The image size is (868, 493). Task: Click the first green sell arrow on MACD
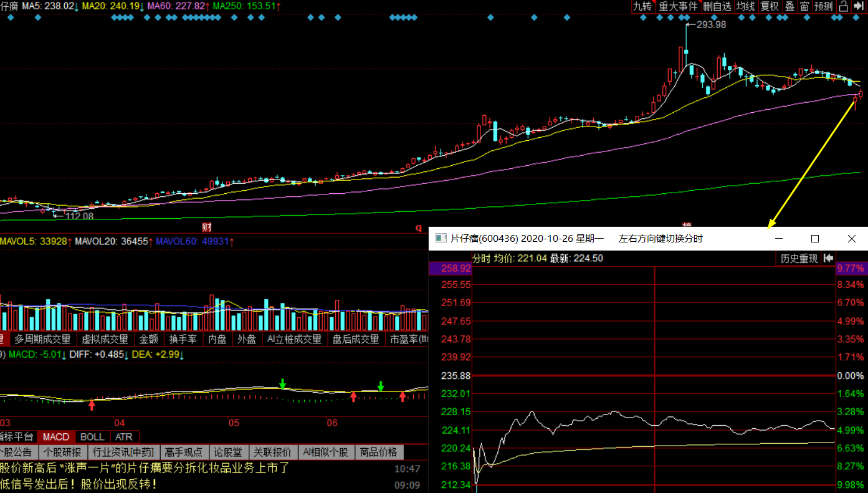283,383
